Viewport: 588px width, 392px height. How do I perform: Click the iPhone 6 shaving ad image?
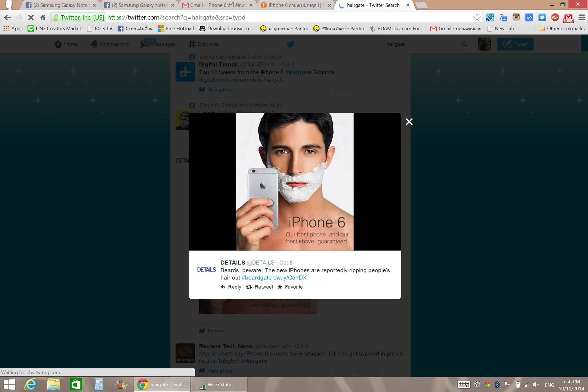point(295,181)
